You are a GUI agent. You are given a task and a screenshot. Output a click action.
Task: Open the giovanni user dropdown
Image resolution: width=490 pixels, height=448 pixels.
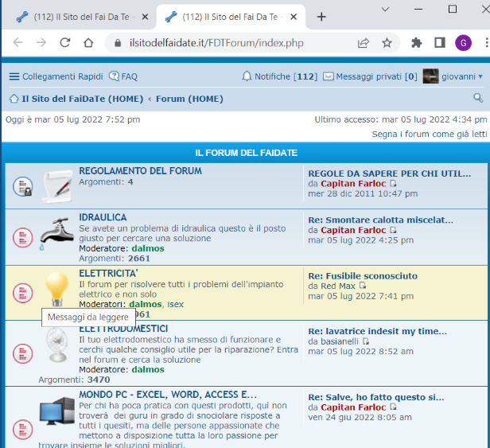point(462,76)
